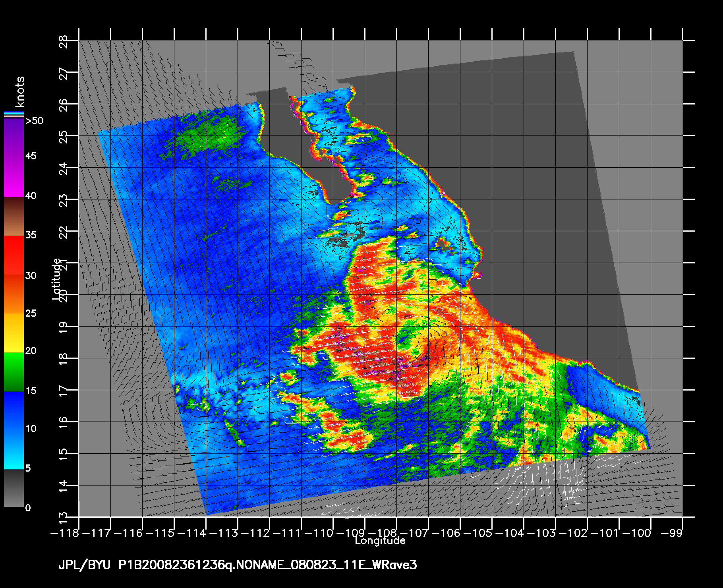Select the latitude axis tick label "24"

(x=64, y=168)
